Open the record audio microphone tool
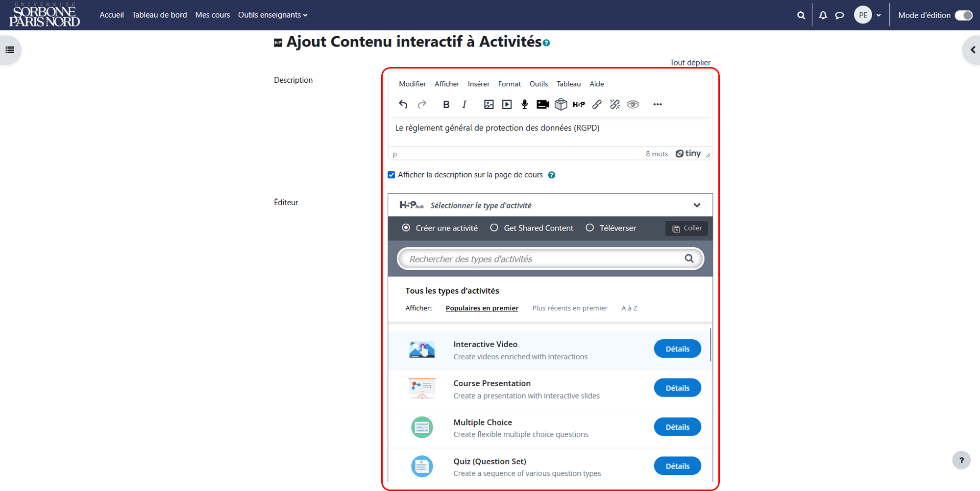 (x=524, y=104)
